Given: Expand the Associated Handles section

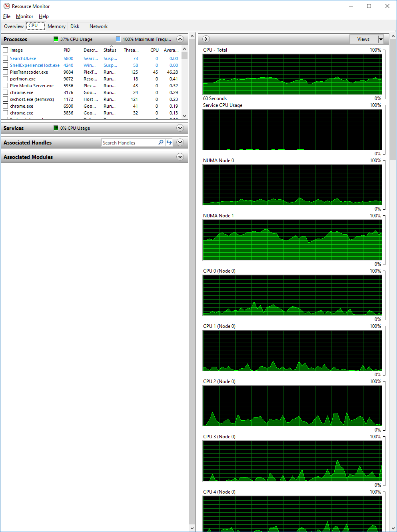Looking at the screenshot, I should 180,142.
